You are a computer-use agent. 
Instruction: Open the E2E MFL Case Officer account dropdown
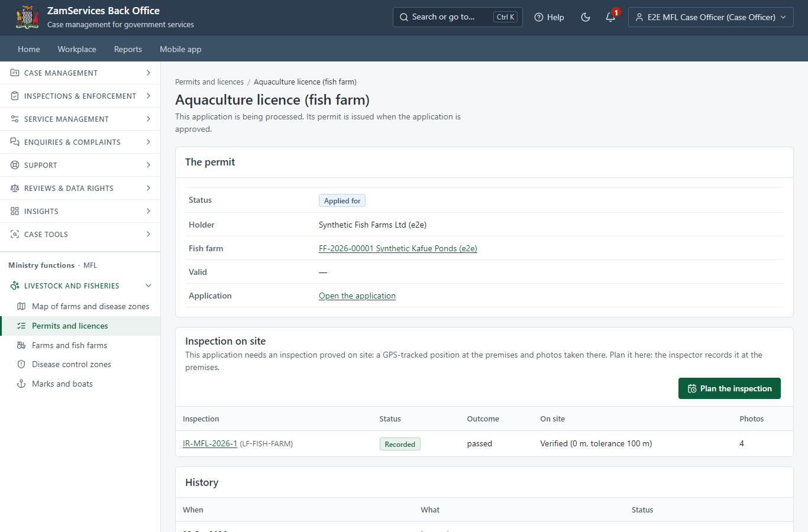click(x=711, y=17)
